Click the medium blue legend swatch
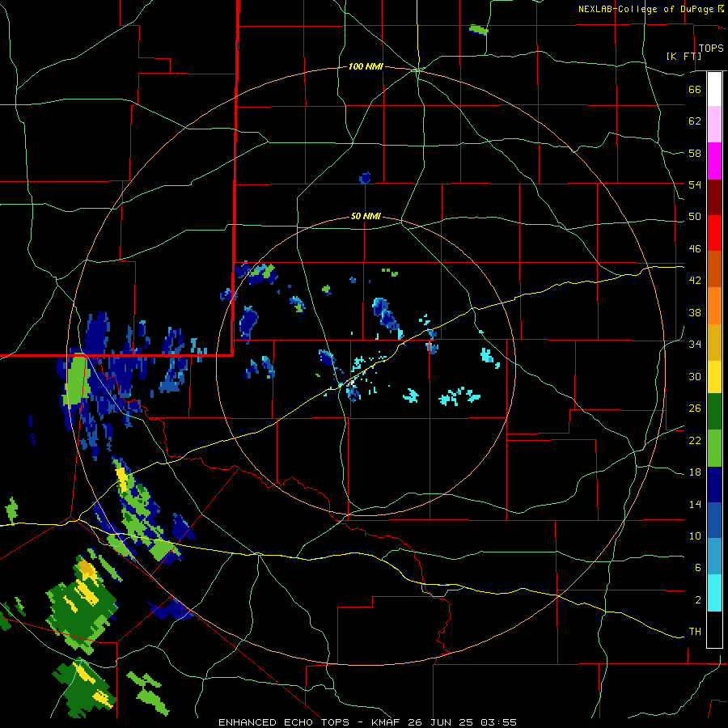Image resolution: width=728 pixels, height=728 pixels. 714,520
